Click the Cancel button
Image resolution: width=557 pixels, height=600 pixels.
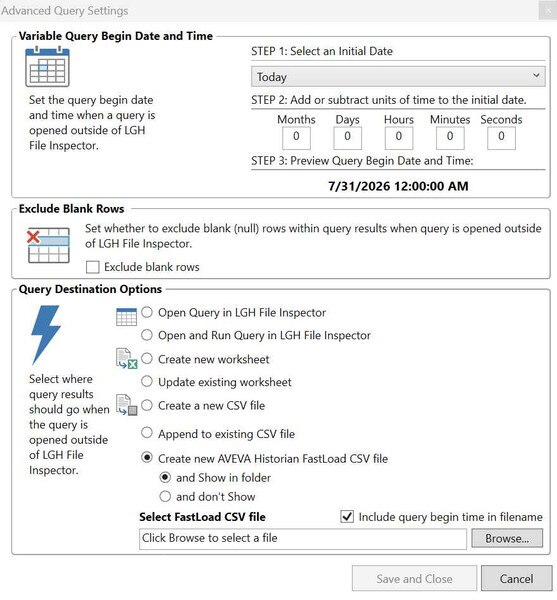pyautogui.click(x=516, y=578)
